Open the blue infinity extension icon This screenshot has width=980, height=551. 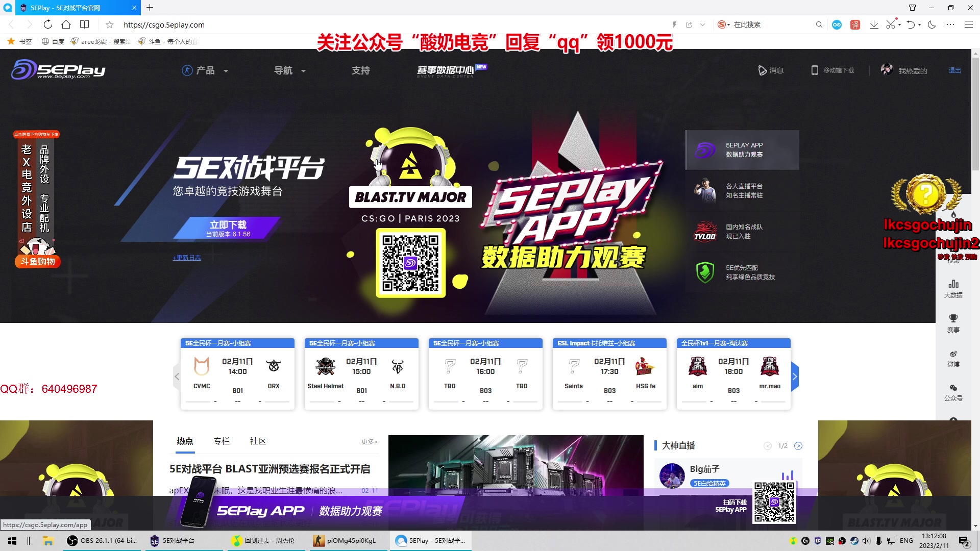837,24
